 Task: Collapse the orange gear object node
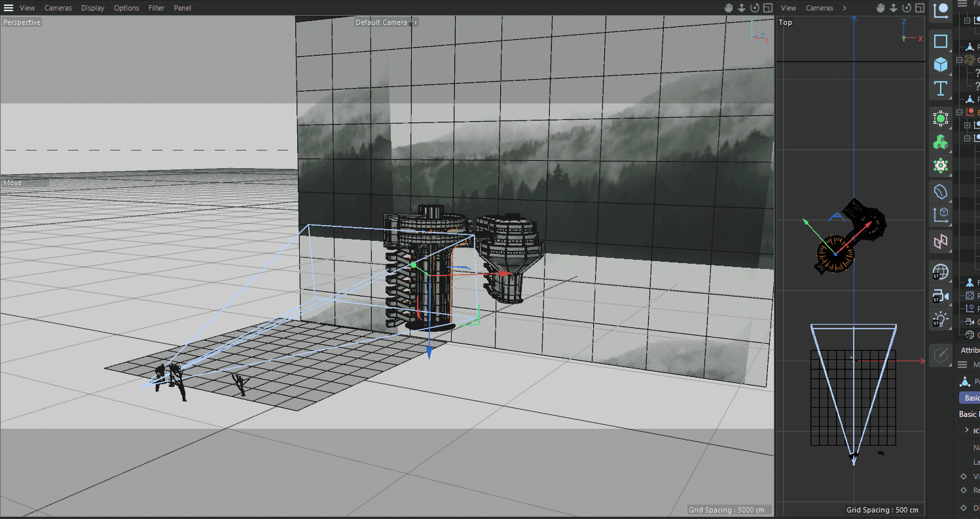(960, 60)
